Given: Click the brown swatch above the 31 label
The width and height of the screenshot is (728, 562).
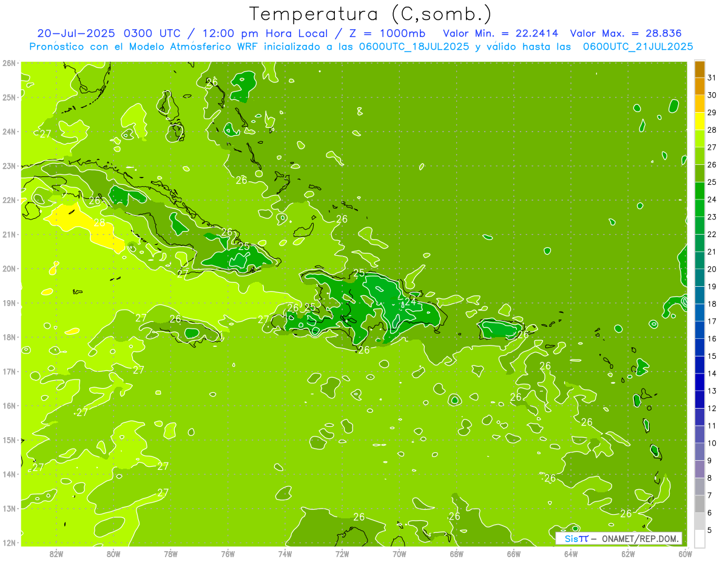Looking at the screenshot, I should (699, 69).
